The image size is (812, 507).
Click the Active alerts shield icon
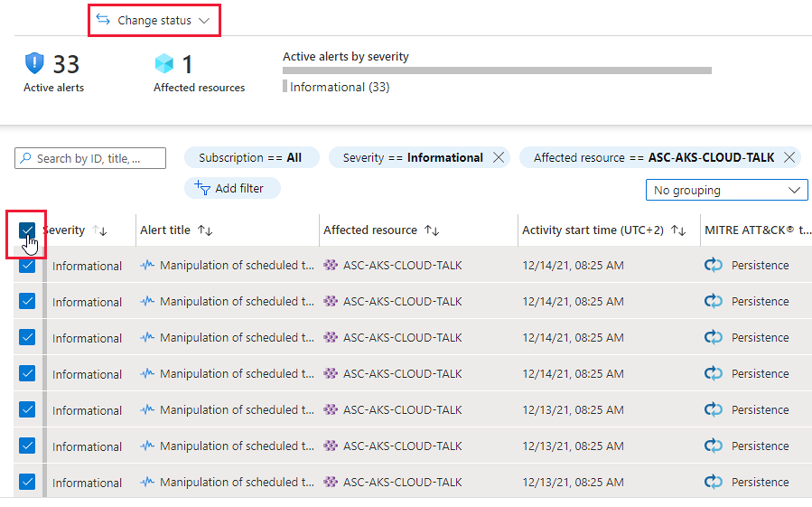34,63
